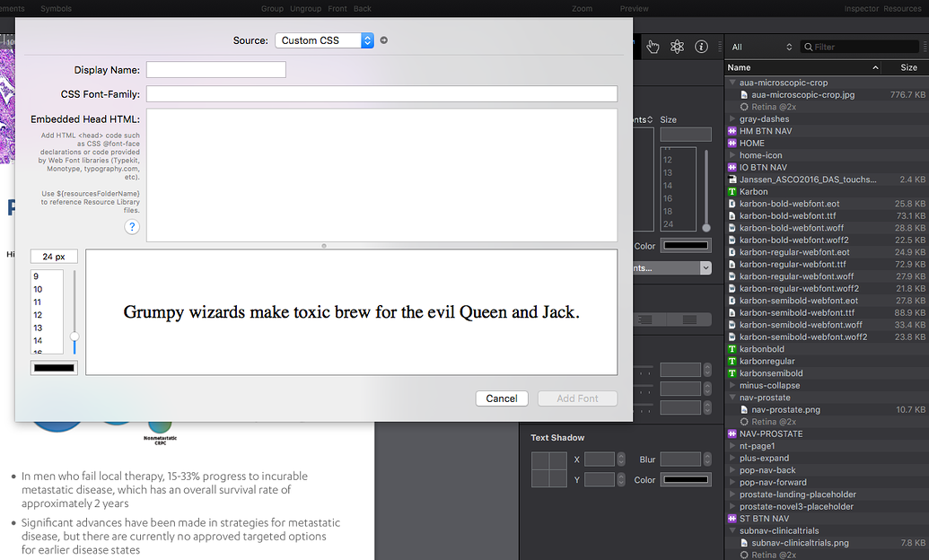Expand the gray-dashes resource group
929x560 pixels.
point(732,119)
